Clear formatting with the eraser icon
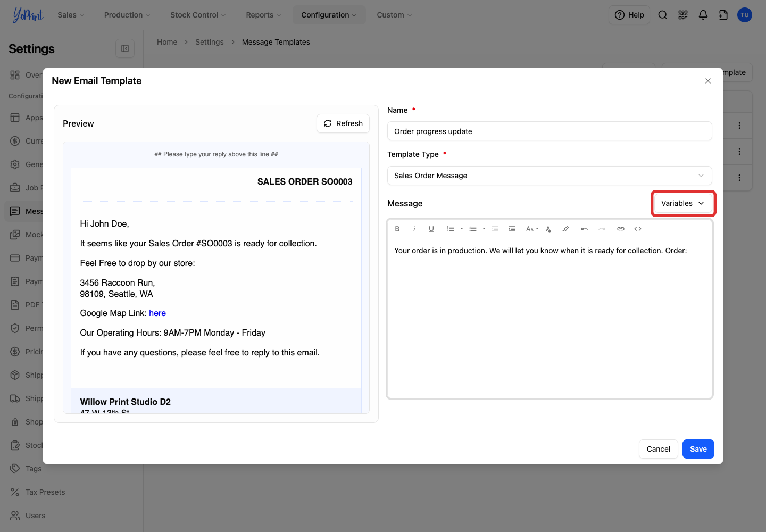 pos(565,229)
